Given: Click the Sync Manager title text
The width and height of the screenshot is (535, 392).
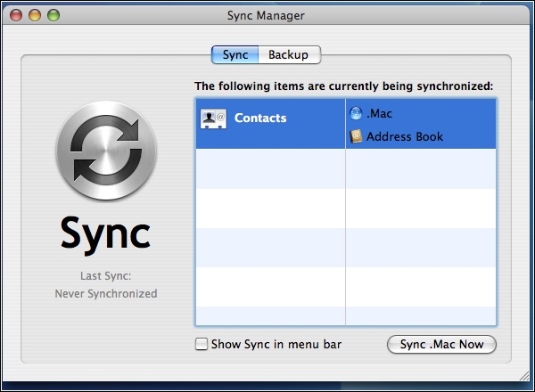Looking at the screenshot, I should [x=266, y=16].
